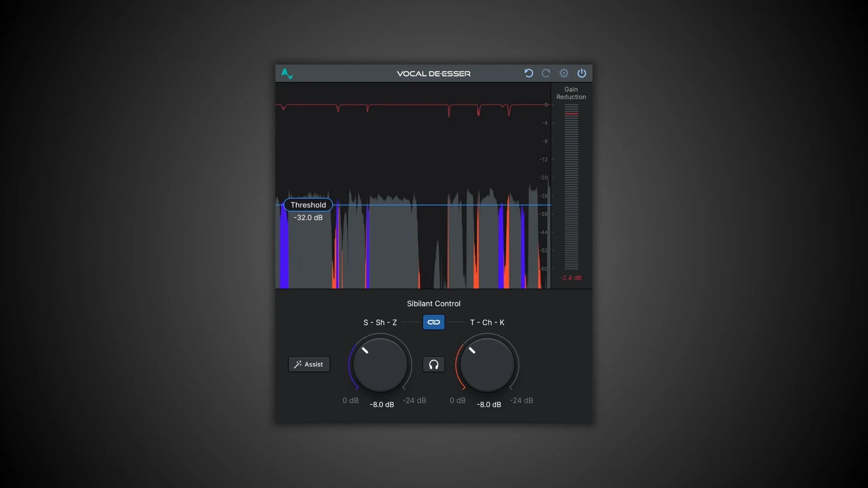868x488 pixels.
Task: Click the T - Ch - K -8.0 dB value
Action: (x=489, y=404)
